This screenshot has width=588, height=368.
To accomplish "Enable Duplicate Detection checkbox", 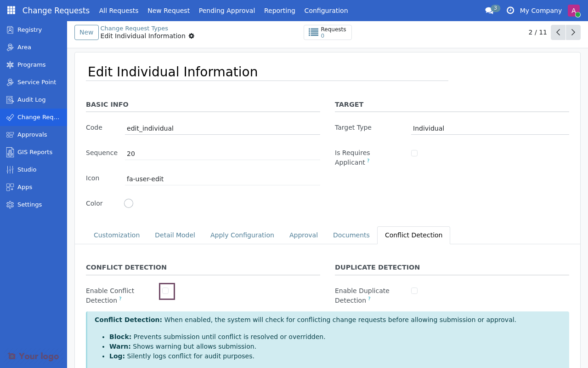I will (414, 291).
